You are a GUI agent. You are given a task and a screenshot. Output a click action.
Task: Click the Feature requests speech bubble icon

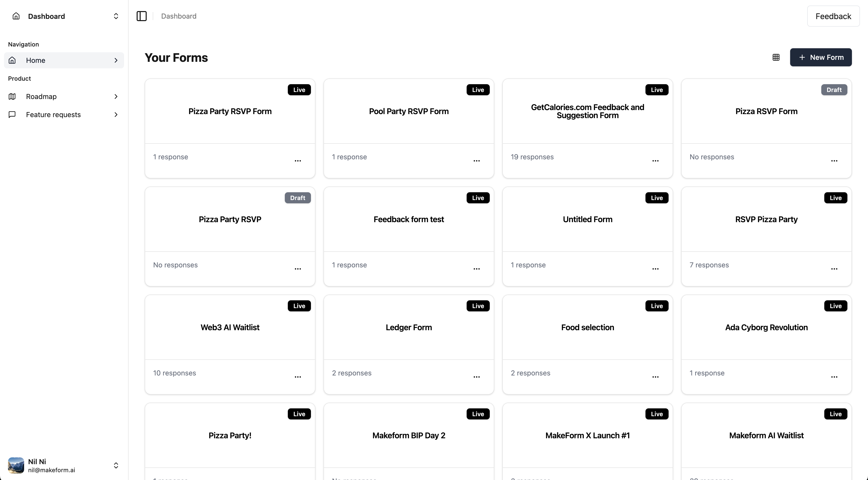(12, 114)
